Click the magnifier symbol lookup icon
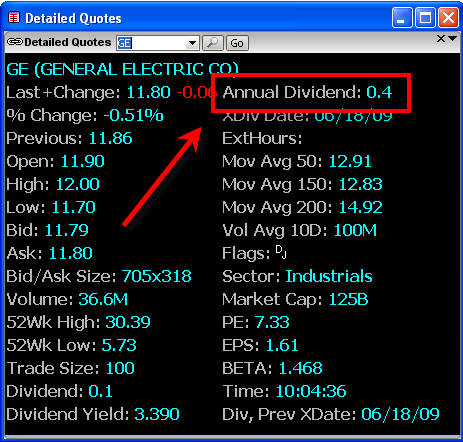This screenshot has height=442, width=463. pos(213,43)
